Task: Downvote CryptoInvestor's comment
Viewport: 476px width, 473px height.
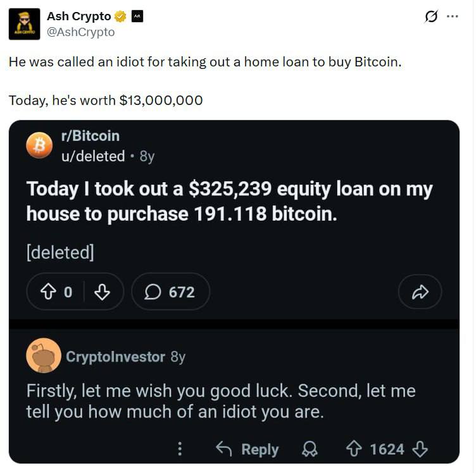Action: [420, 449]
